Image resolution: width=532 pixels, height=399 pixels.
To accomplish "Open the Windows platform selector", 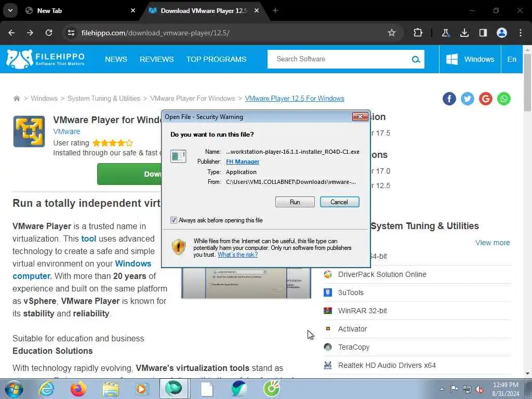I will tap(470, 59).
